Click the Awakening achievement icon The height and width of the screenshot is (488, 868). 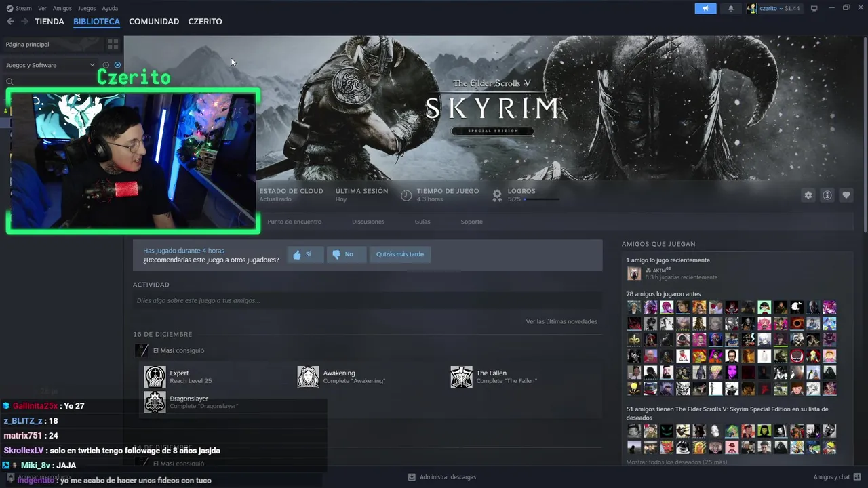tap(308, 377)
